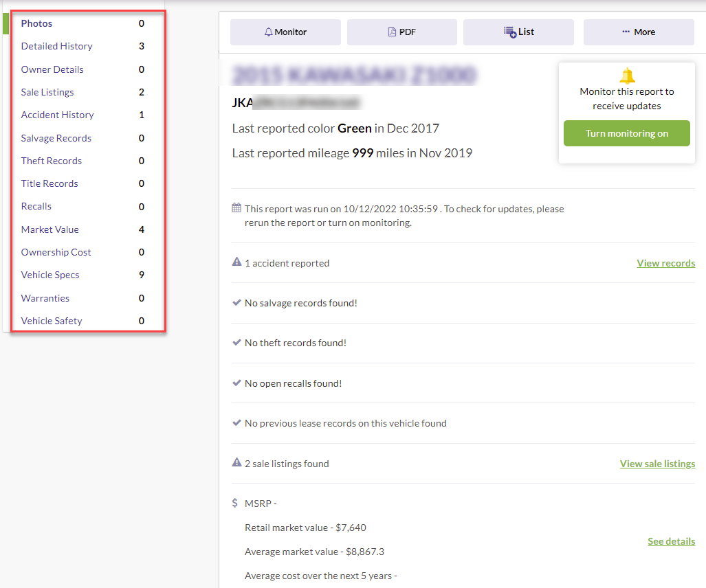Jump to Vehicle Safety section

[52, 321]
